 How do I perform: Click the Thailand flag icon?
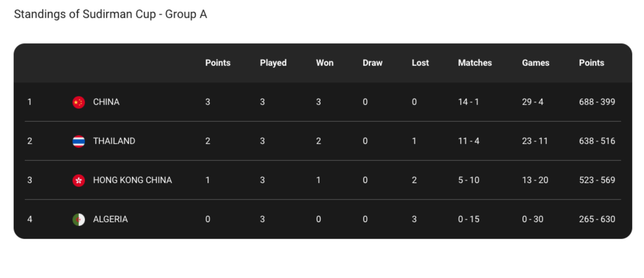pyautogui.click(x=79, y=141)
